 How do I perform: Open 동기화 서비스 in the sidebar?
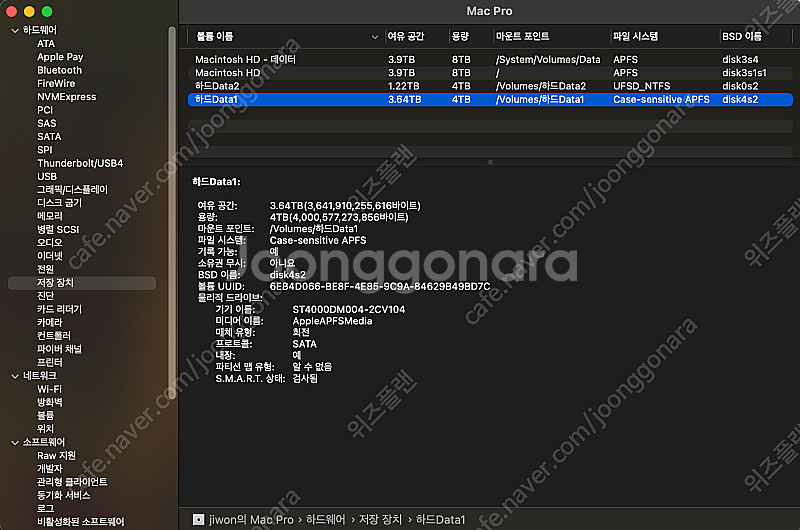coord(63,495)
